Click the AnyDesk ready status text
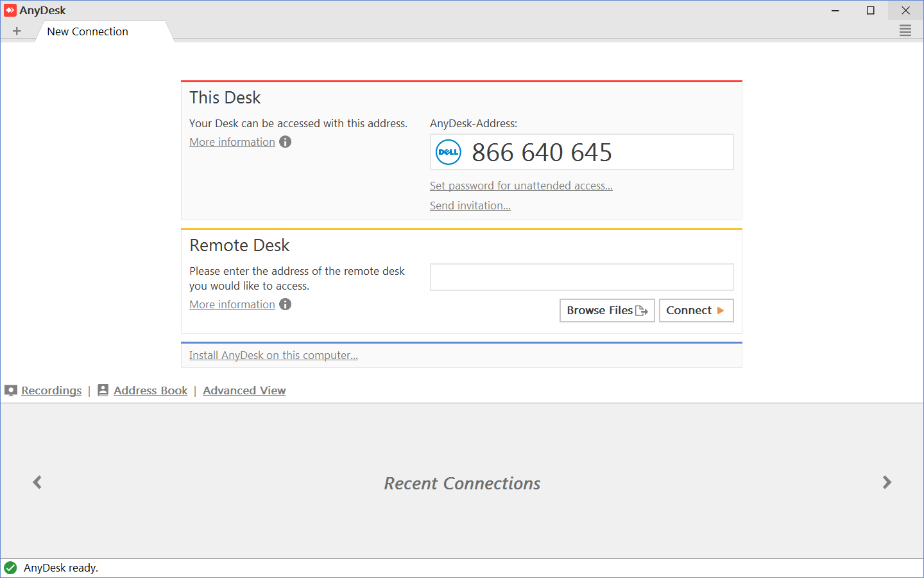This screenshot has width=924, height=578. coord(61,568)
